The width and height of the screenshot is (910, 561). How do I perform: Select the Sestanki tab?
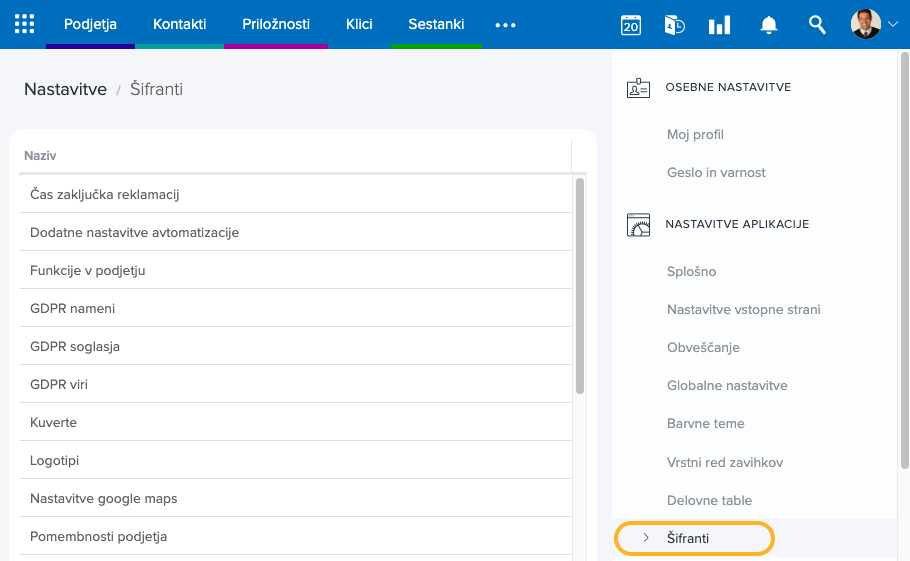tap(436, 24)
